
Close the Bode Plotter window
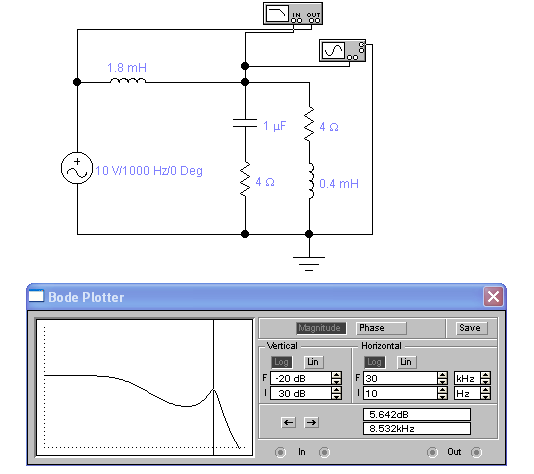[x=493, y=297]
